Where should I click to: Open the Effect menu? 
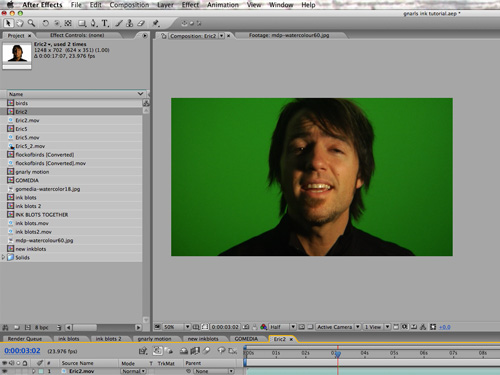[x=190, y=5]
